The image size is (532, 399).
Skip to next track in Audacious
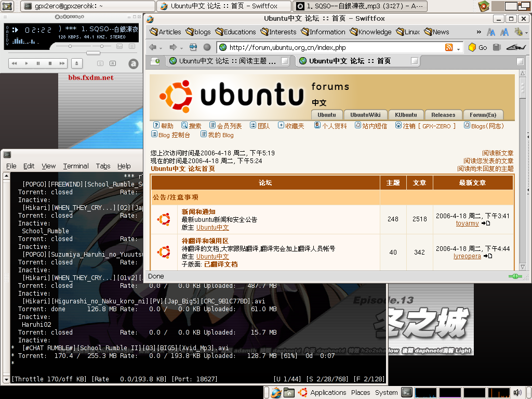(x=62, y=63)
